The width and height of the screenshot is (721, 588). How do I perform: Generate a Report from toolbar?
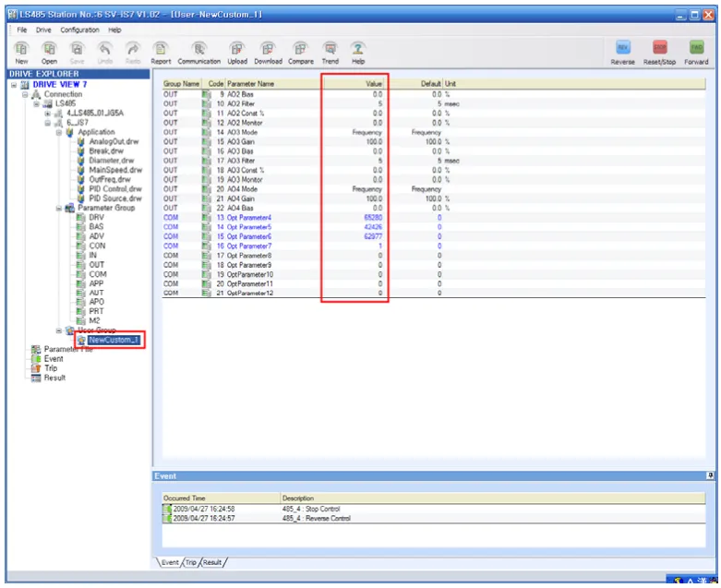(162, 51)
